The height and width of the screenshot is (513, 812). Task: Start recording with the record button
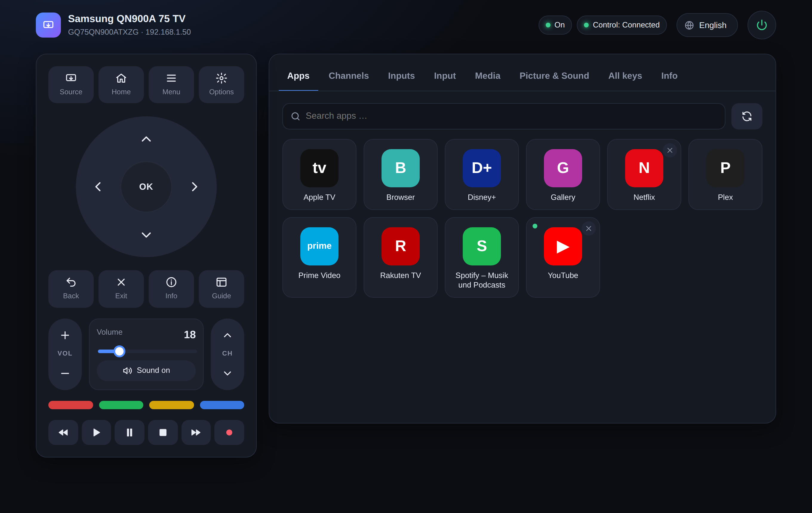click(229, 432)
